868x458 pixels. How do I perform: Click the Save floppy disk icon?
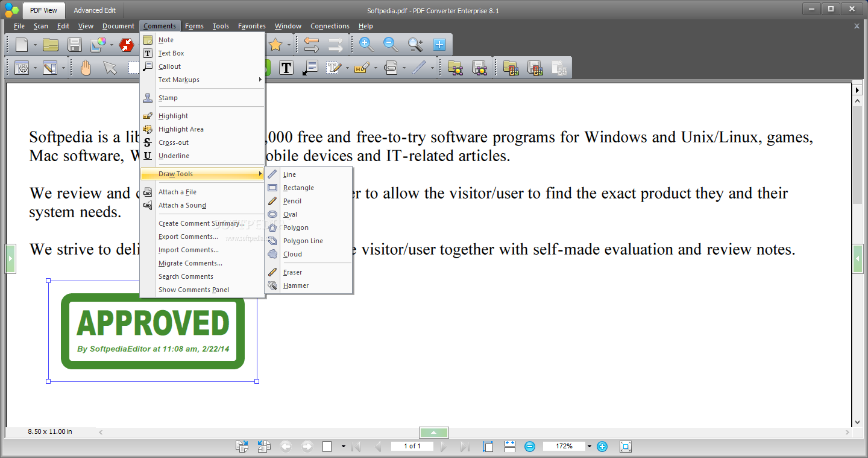[x=75, y=45]
